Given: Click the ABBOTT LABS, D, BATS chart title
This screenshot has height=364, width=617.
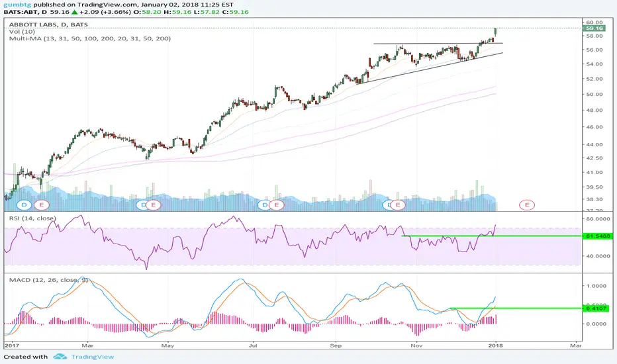Looking at the screenshot, I should click(48, 24).
